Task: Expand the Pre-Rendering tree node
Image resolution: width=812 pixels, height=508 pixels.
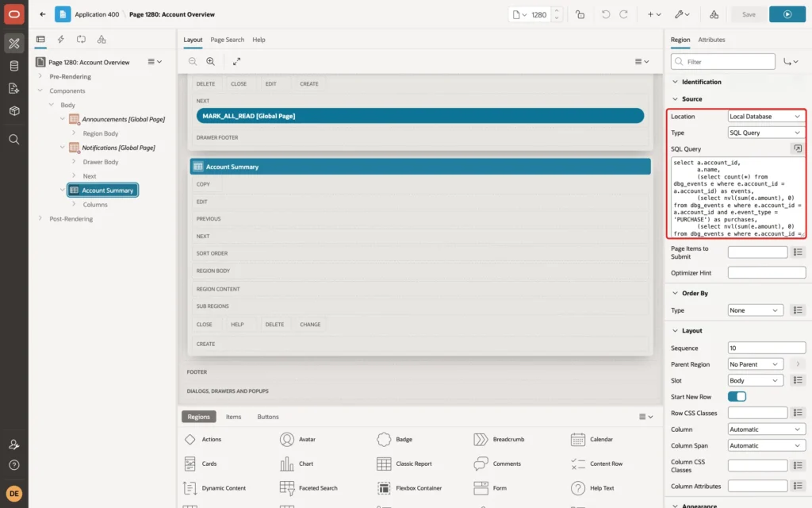Action: pos(40,76)
